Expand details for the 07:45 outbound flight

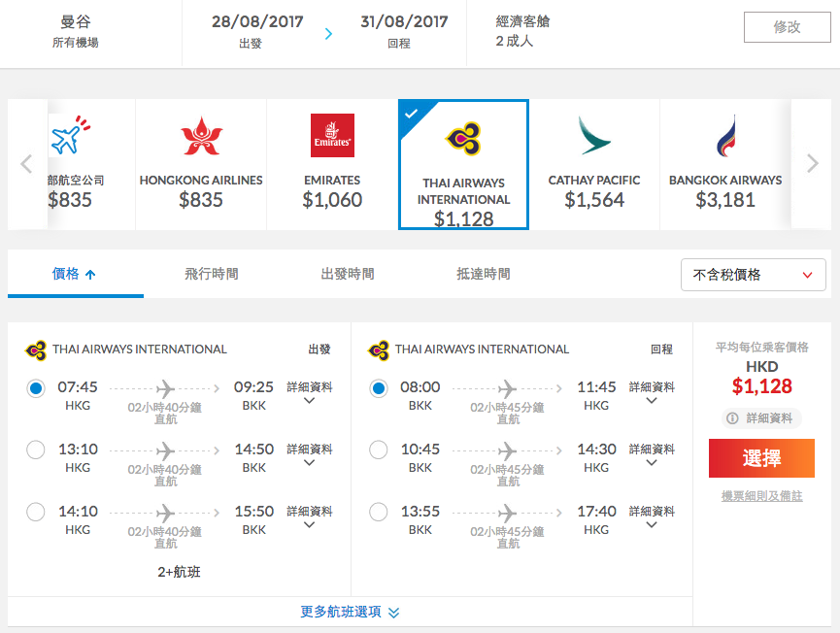[x=309, y=392]
